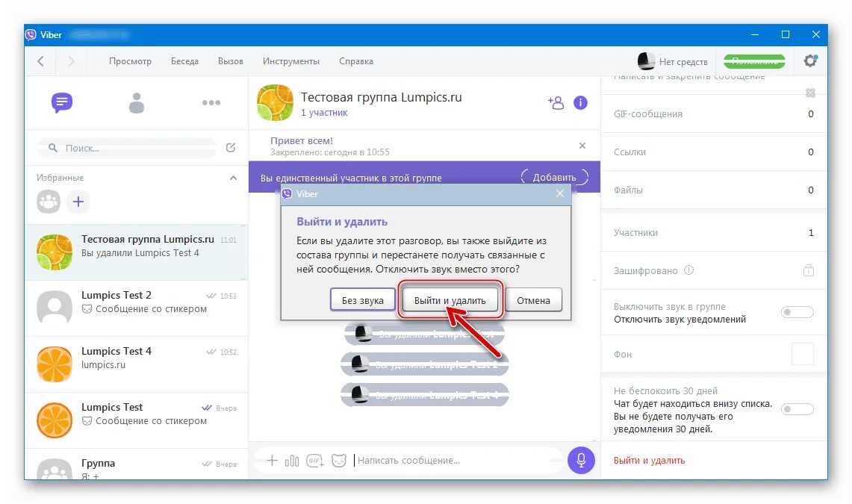Open the sticker icon in message bar

tap(339, 461)
